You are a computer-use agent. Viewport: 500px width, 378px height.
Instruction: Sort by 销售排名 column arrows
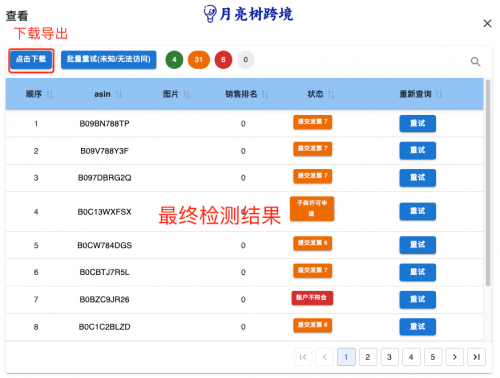pos(265,95)
